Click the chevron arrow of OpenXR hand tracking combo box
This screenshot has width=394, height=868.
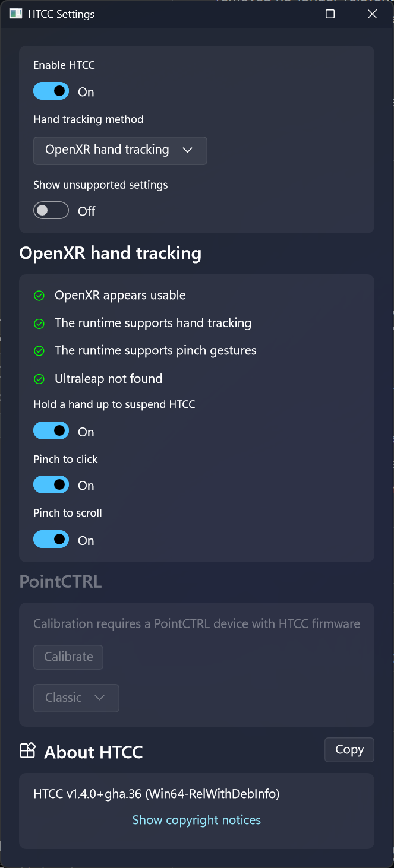(x=188, y=150)
